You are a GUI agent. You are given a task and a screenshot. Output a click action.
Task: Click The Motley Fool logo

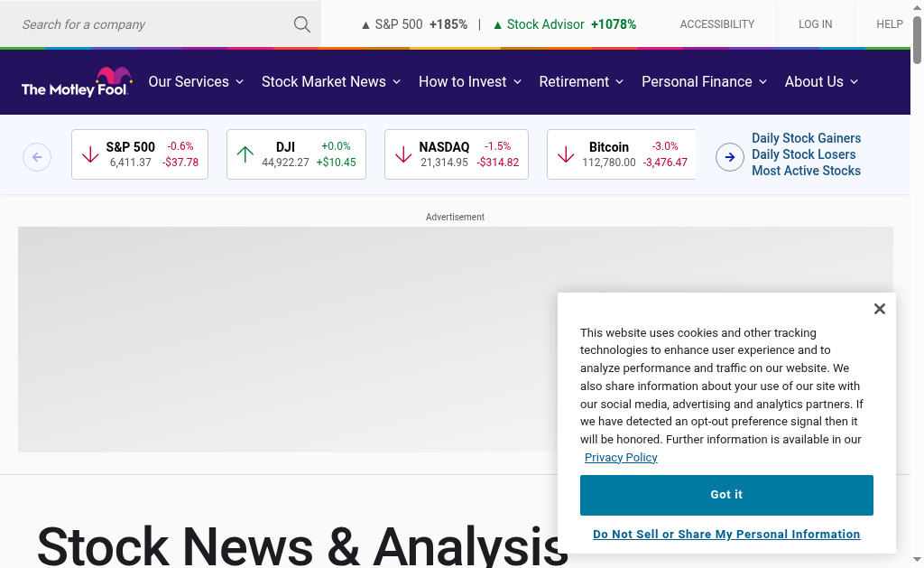click(x=77, y=82)
